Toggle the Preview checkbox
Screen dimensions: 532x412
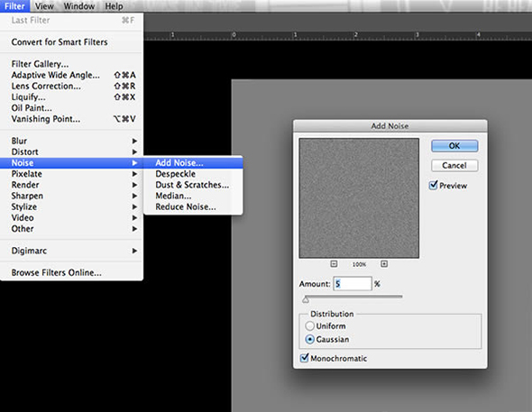click(x=434, y=185)
